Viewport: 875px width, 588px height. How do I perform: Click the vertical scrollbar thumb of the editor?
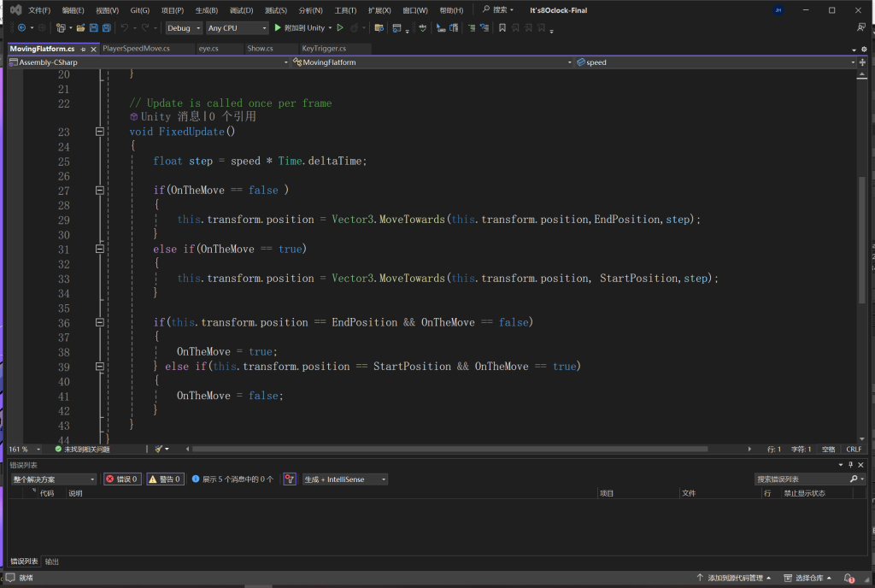(862, 240)
